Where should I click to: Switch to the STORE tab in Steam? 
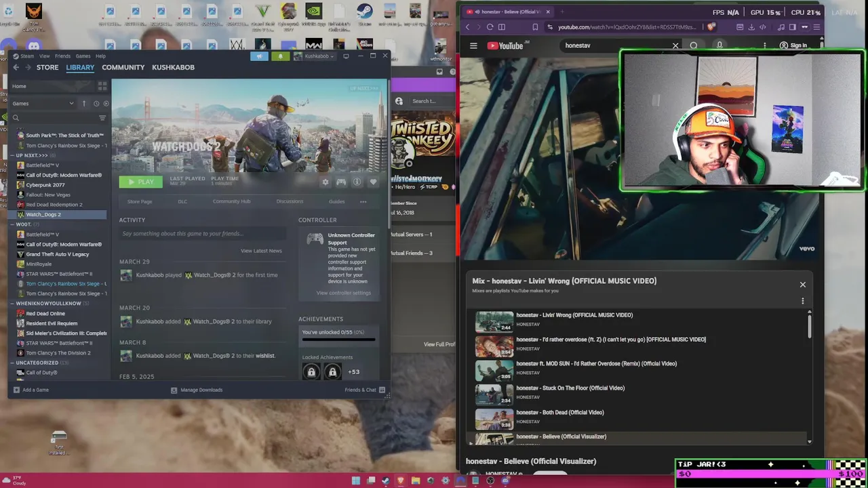pos(47,67)
